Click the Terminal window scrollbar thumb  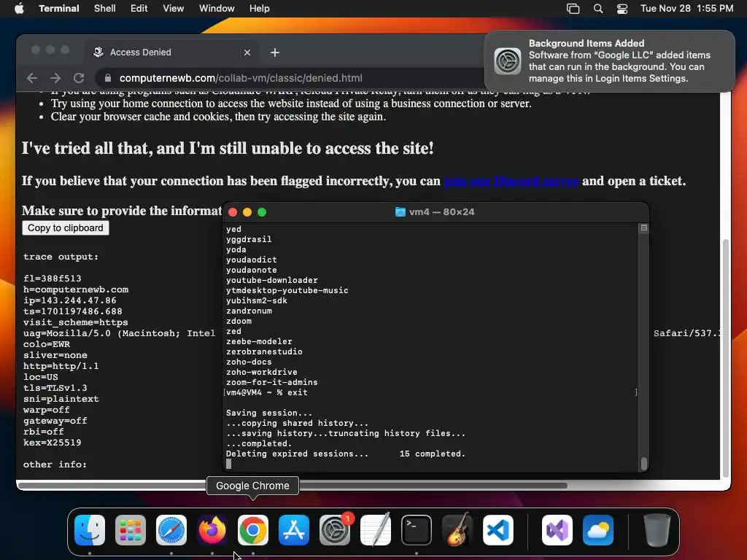643,463
